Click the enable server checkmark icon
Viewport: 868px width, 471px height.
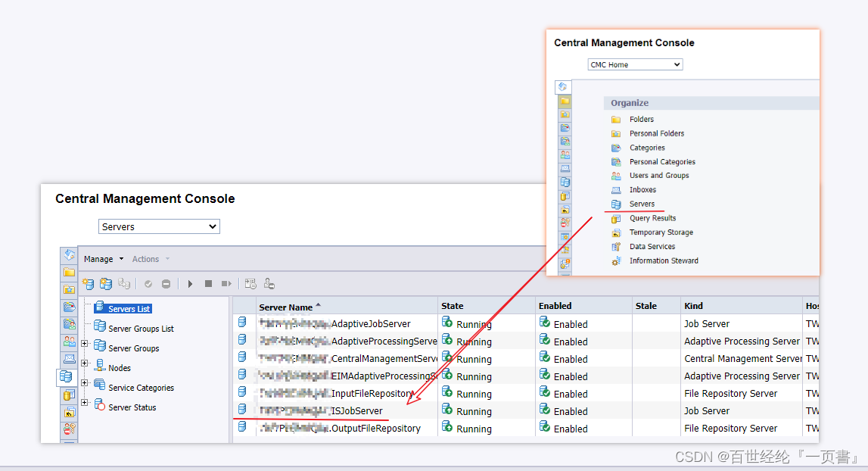[148, 284]
